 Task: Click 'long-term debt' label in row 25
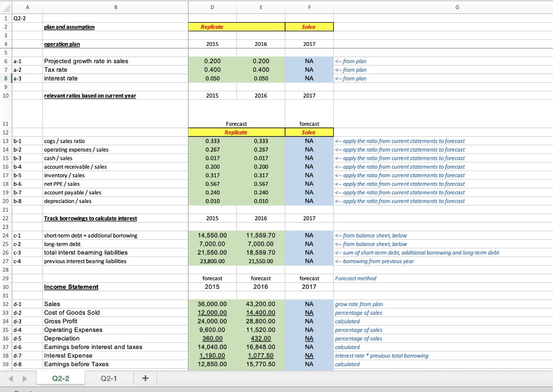tap(63, 244)
